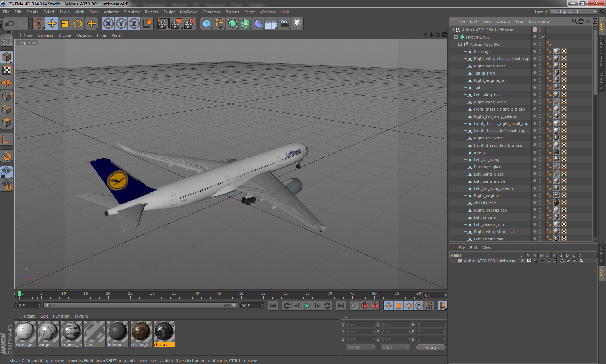Select the Glass material swatch
The image size is (606, 364).
[x=95, y=334]
